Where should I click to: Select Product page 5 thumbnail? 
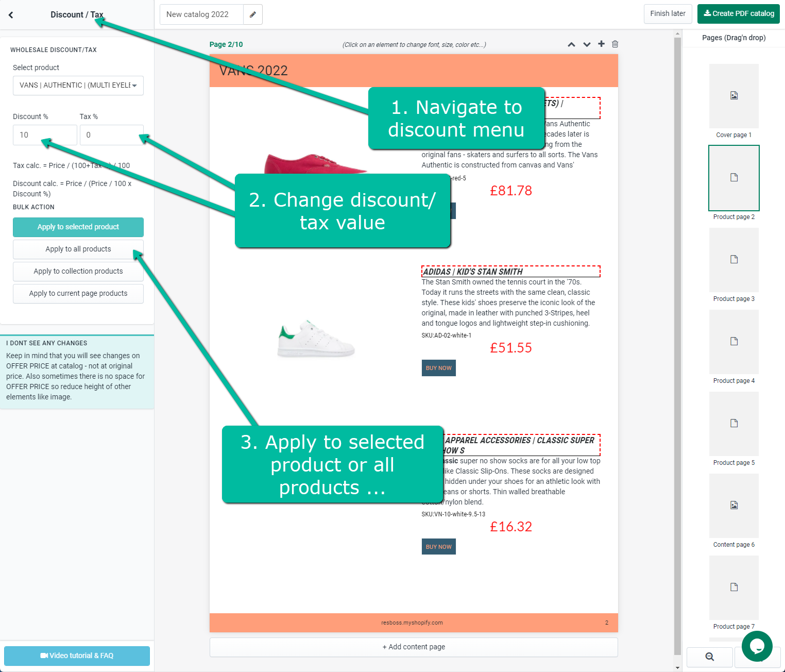(733, 424)
